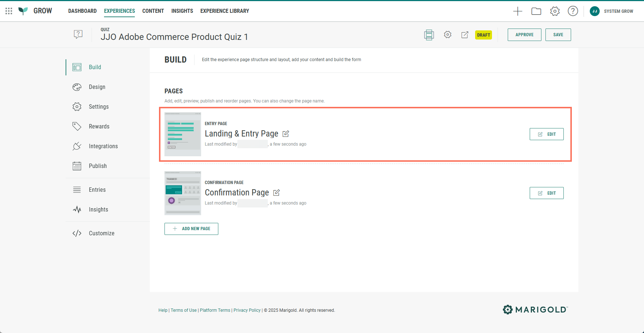Select Design in the left sidebar
The width and height of the screenshot is (644, 333).
pos(97,87)
